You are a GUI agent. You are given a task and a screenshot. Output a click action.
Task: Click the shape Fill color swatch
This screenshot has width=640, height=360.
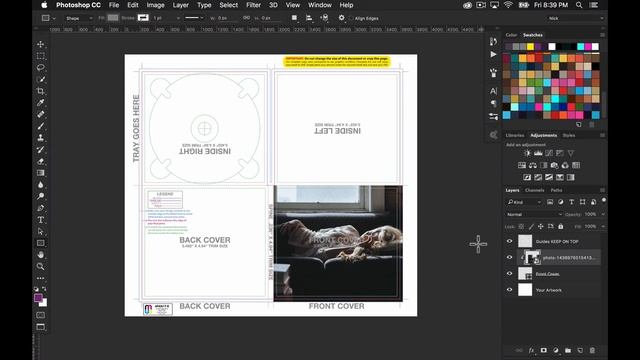click(x=113, y=18)
